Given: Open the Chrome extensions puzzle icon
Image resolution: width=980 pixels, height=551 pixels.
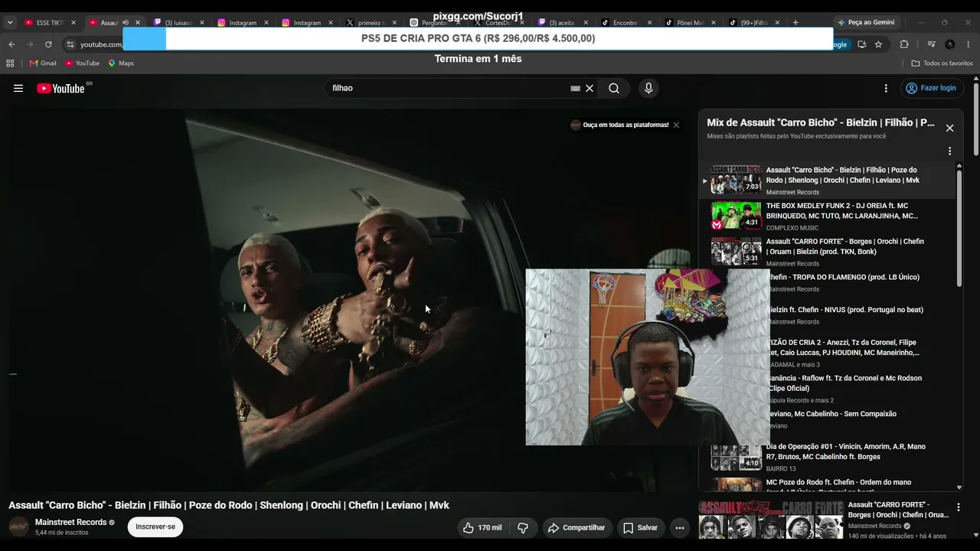Looking at the screenshot, I should 904,44.
